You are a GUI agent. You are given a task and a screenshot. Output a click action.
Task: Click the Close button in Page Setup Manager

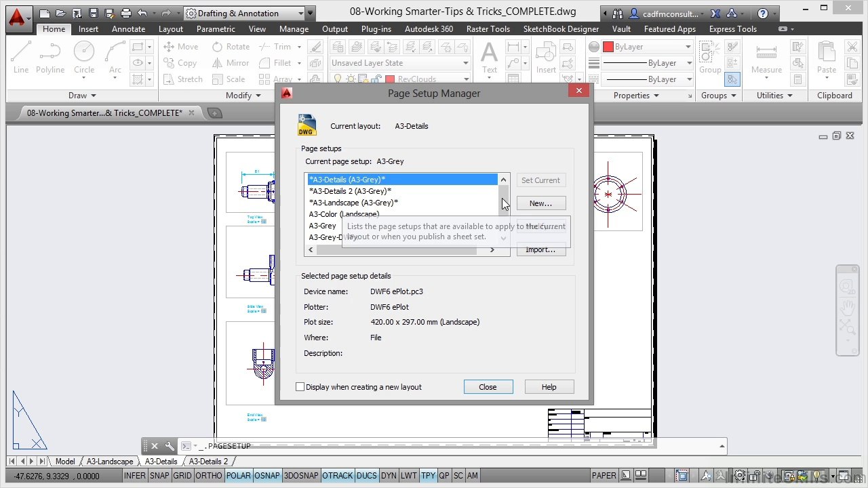coord(488,387)
